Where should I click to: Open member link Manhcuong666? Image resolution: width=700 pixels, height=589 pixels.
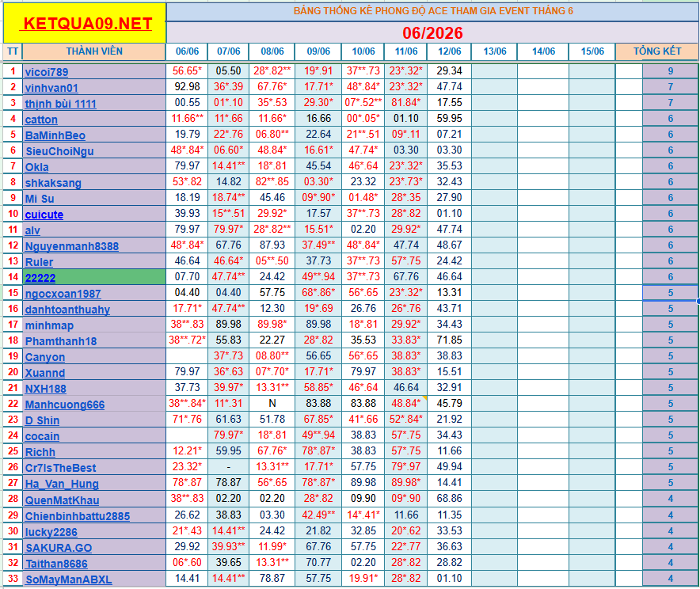tap(65, 405)
